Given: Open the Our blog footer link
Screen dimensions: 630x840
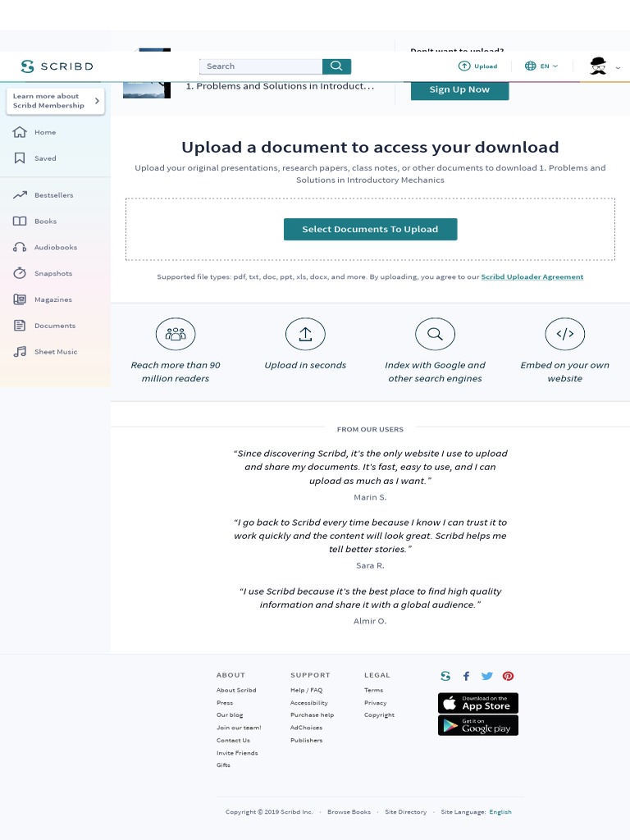Looking at the screenshot, I should 230,715.
